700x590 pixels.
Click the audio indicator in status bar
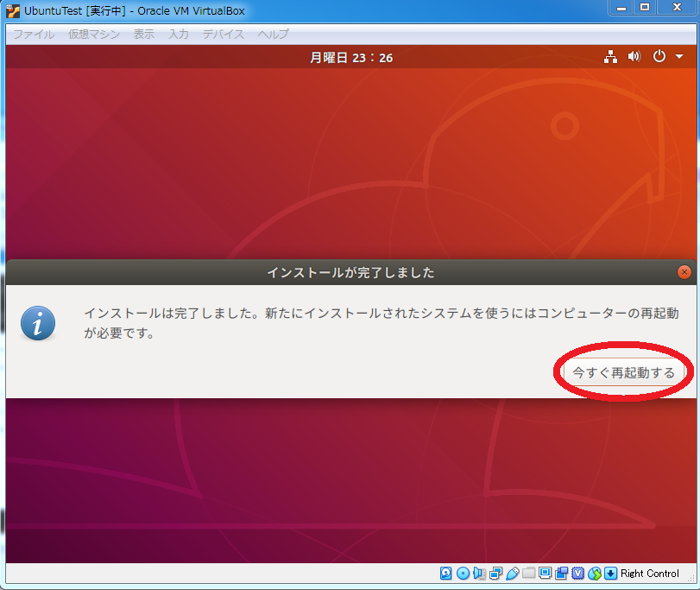tap(479, 573)
